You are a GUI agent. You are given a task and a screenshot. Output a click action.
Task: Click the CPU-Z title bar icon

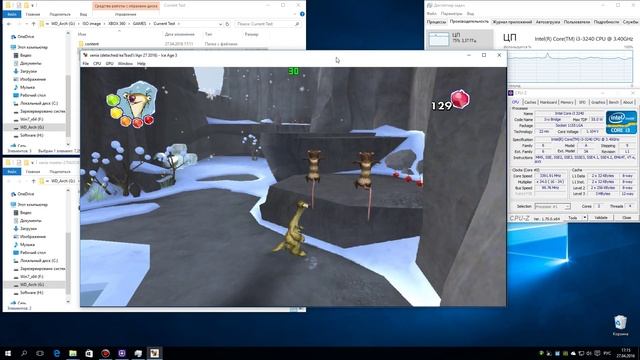coord(511,93)
